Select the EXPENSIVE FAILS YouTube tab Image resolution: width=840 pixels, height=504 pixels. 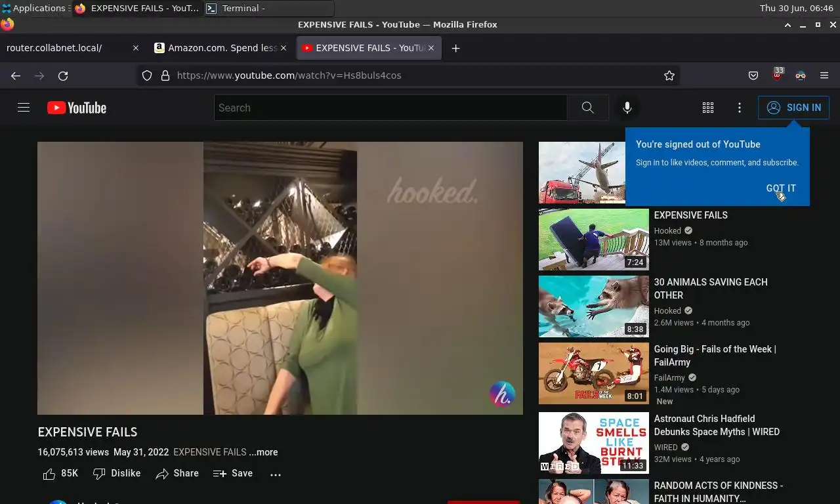pyautogui.click(x=369, y=48)
